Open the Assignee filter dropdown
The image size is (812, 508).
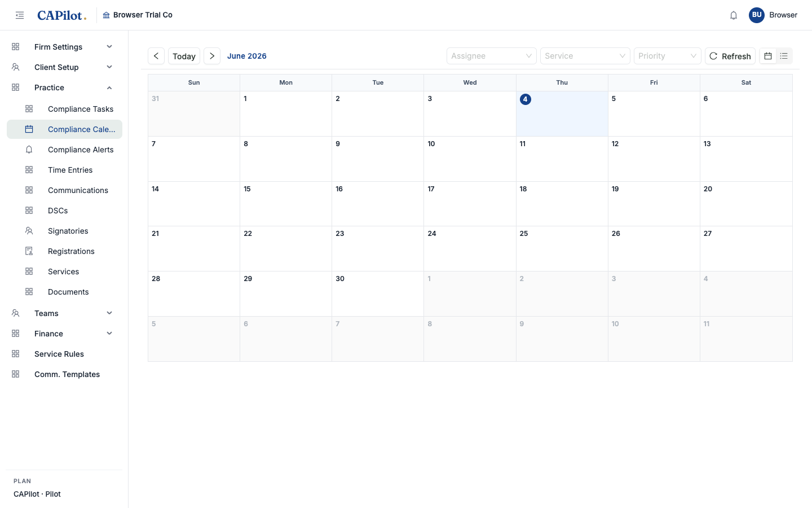pos(492,56)
